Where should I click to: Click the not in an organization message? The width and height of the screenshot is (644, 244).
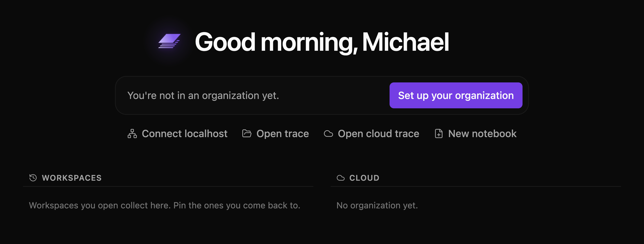(203, 95)
